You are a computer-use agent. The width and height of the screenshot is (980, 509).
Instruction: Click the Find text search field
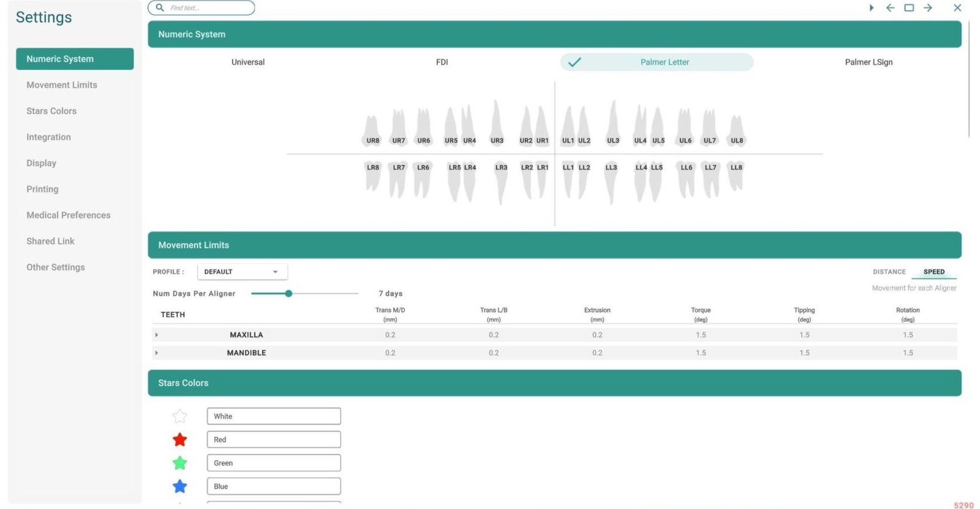click(208, 8)
